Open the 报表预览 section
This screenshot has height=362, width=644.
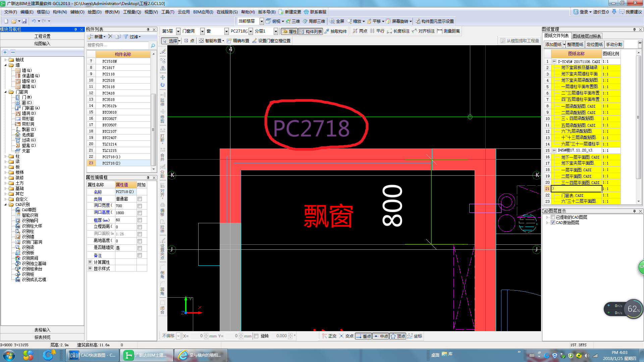pos(42,337)
